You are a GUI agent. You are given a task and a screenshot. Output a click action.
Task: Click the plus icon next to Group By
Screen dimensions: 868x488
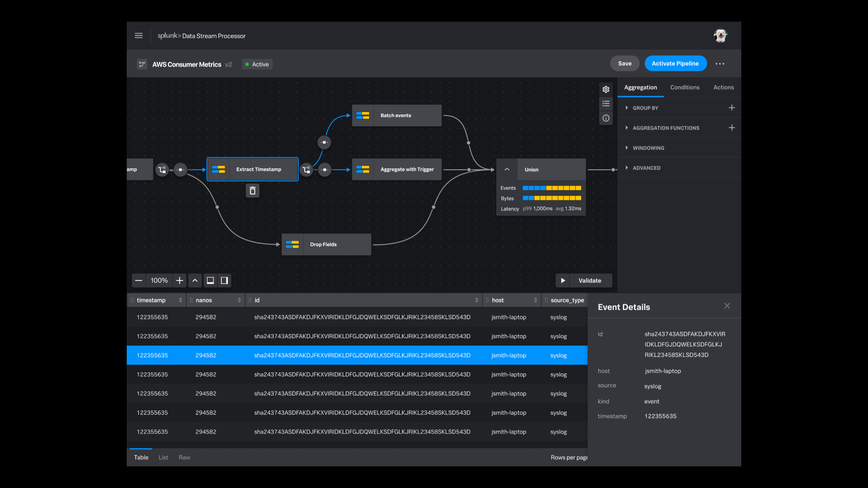point(732,108)
